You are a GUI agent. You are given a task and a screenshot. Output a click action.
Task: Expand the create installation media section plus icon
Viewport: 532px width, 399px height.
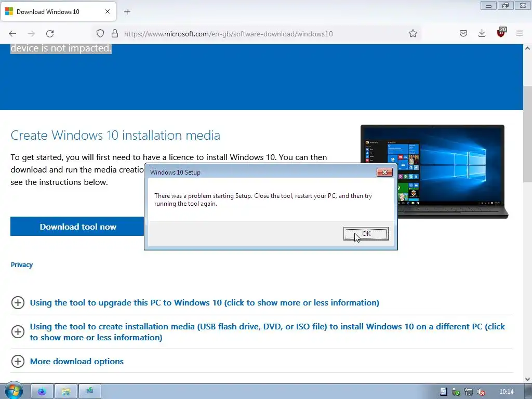pyautogui.click(x=18, y=332)
